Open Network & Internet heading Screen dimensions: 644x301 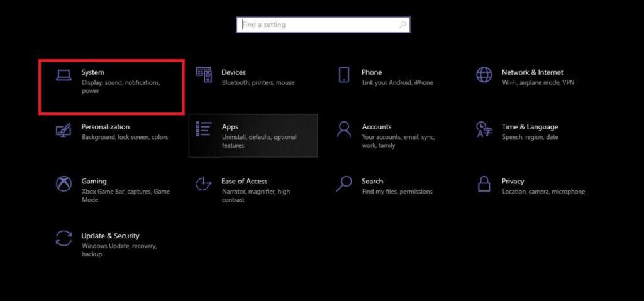(x=532, y=72)
